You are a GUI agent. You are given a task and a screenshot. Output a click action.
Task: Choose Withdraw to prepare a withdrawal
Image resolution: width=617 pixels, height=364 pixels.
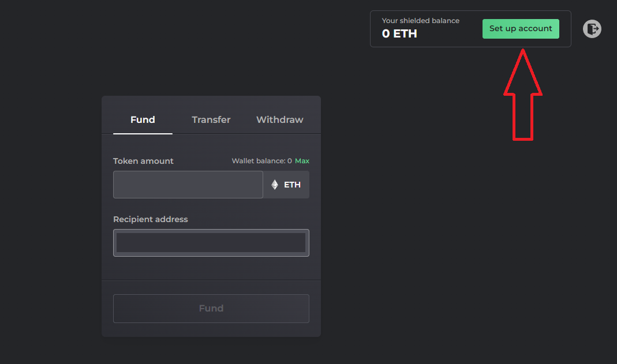279,119
